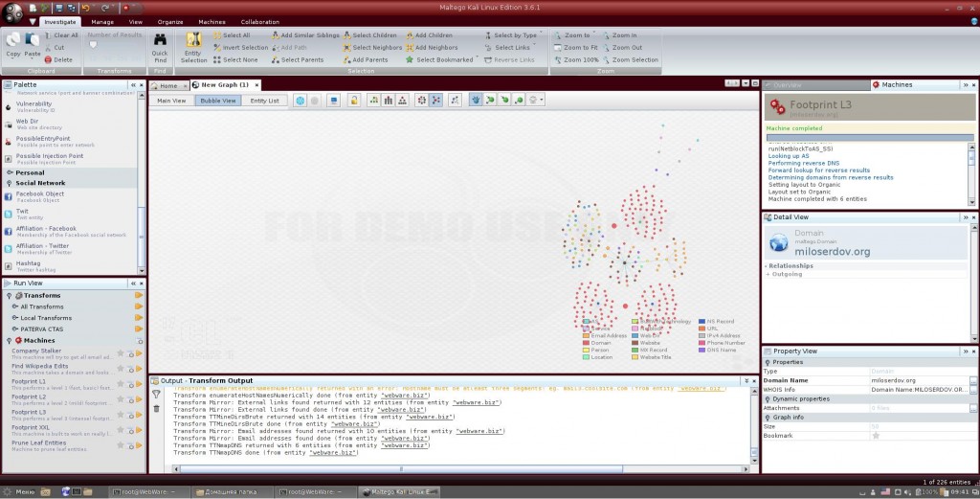Click the bar-chart hierarchical layout icon

(x=389, y=100)
